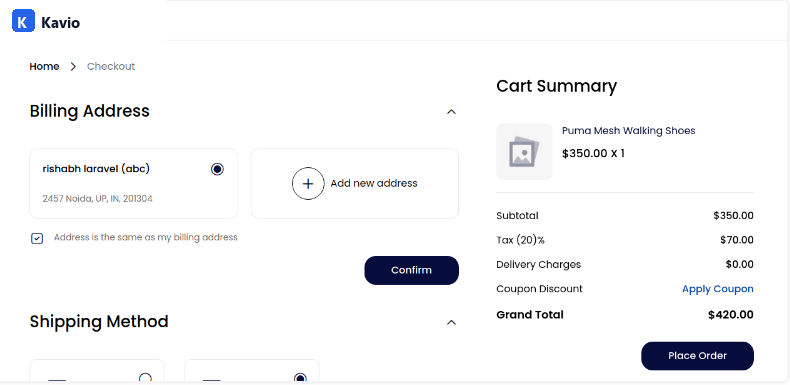The width and height of the screenshot is (790, 385).
Task: Select the first shipping method radio button
Action: [145, 377]
